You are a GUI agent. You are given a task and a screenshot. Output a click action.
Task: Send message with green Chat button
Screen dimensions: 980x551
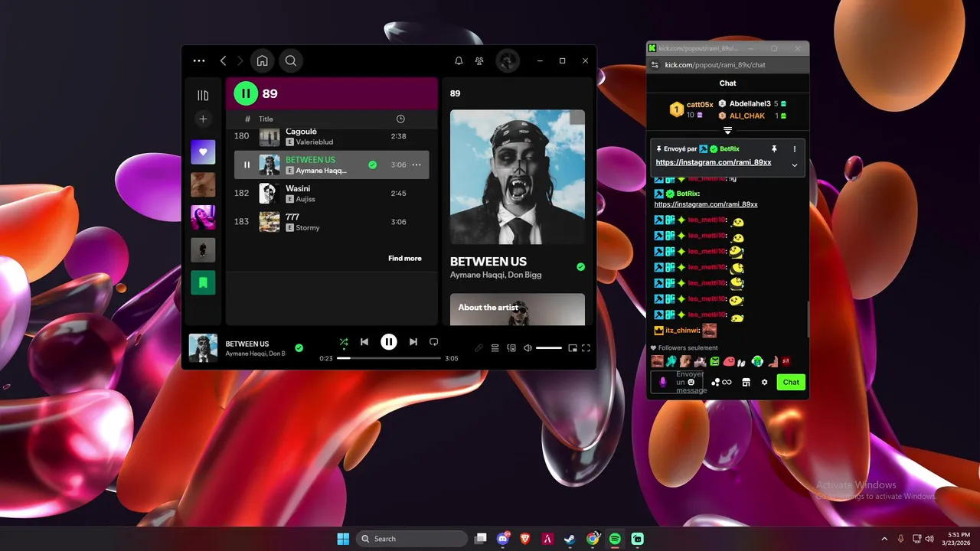click(791, 382)
